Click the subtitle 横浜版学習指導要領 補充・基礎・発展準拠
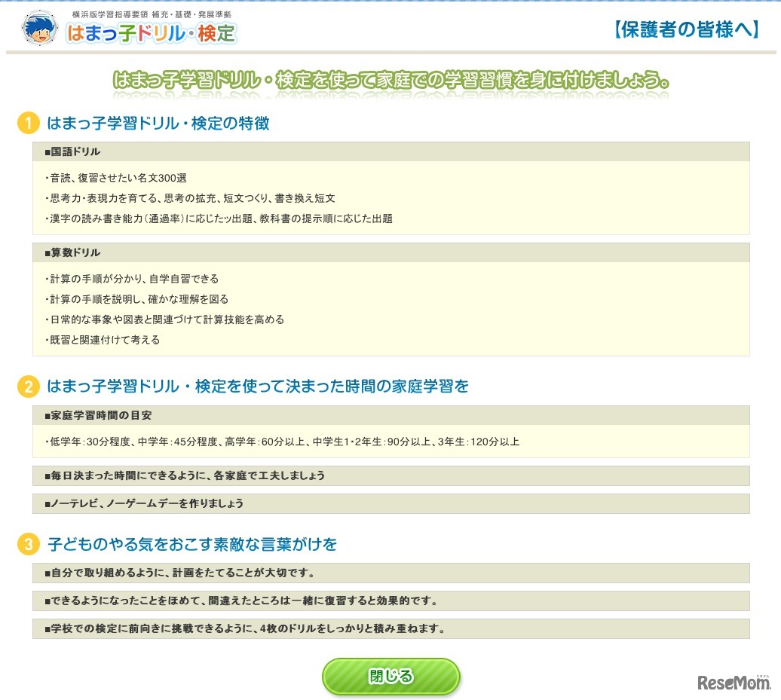 point(152,14)
